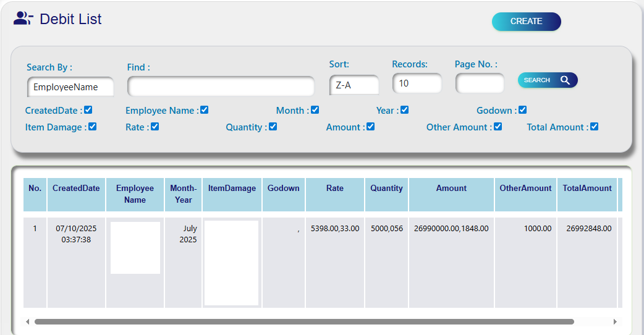Uncheck the CreatedDate checkbox
This screenshot has width=644, height=335.
[x=88, y=110]
